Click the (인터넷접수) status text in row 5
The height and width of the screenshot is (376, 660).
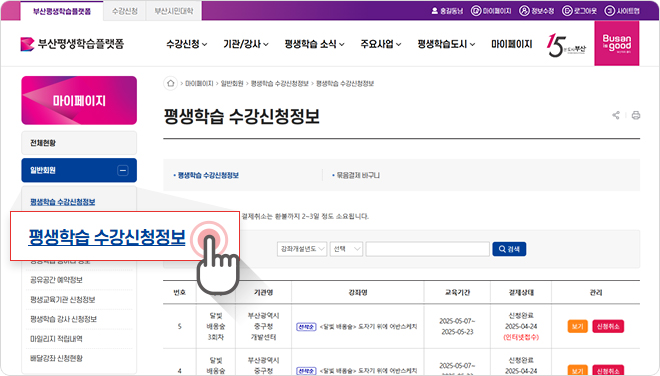point(521,337)
